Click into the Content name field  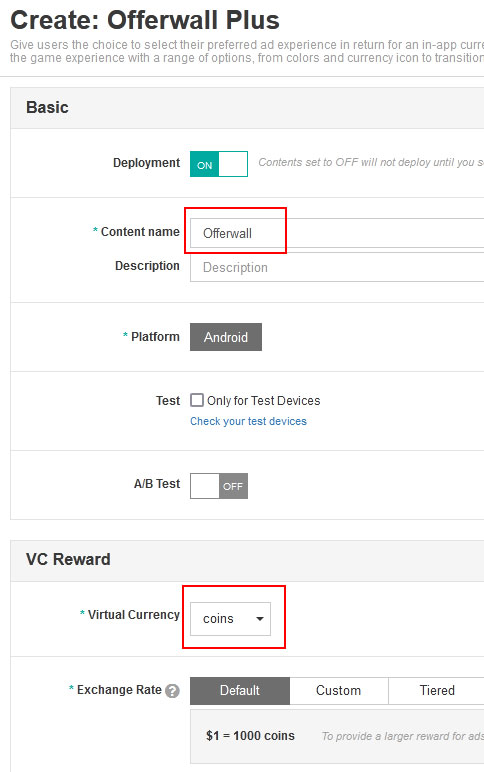pos(337,233)
